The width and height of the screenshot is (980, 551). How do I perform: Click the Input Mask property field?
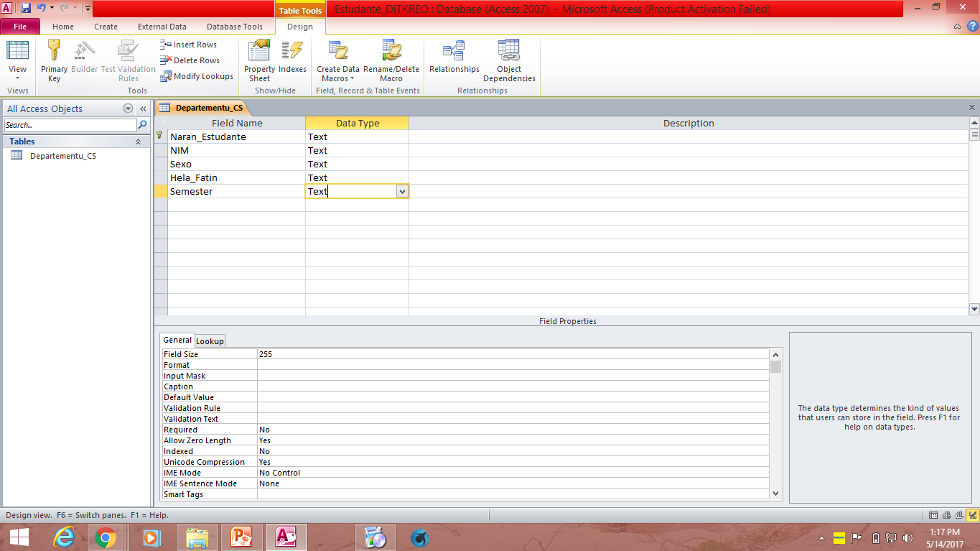coord(513,376)
